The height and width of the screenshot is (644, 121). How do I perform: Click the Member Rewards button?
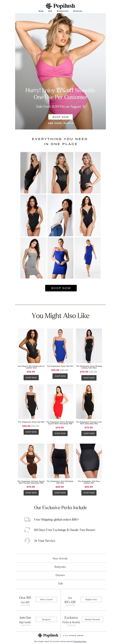(x=92, y=619)
